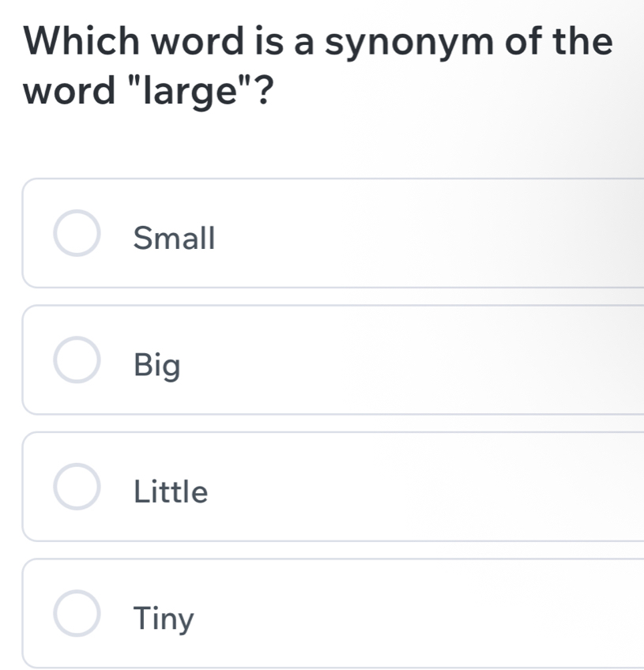The image size is (644, 670).
Task: Select the radio button next to Tiny
Action: tap(76, 615)
